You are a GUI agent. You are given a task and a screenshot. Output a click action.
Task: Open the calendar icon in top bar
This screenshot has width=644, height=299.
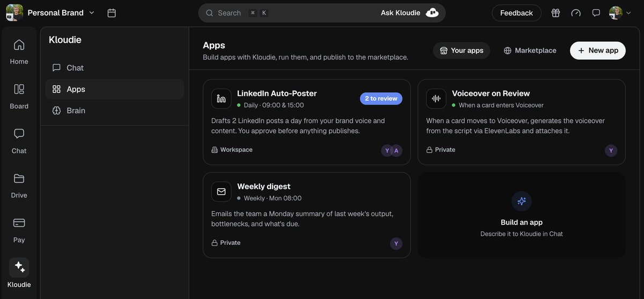pos(112,13)
